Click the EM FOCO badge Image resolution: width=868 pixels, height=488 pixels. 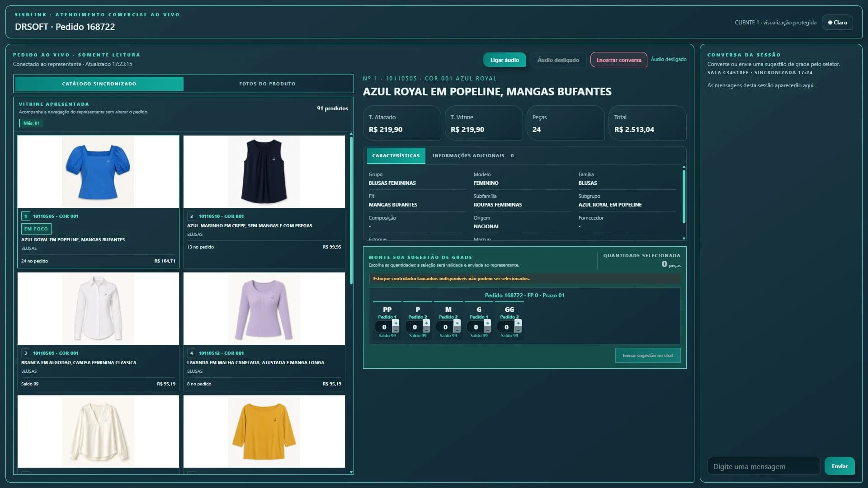point(36,229)
